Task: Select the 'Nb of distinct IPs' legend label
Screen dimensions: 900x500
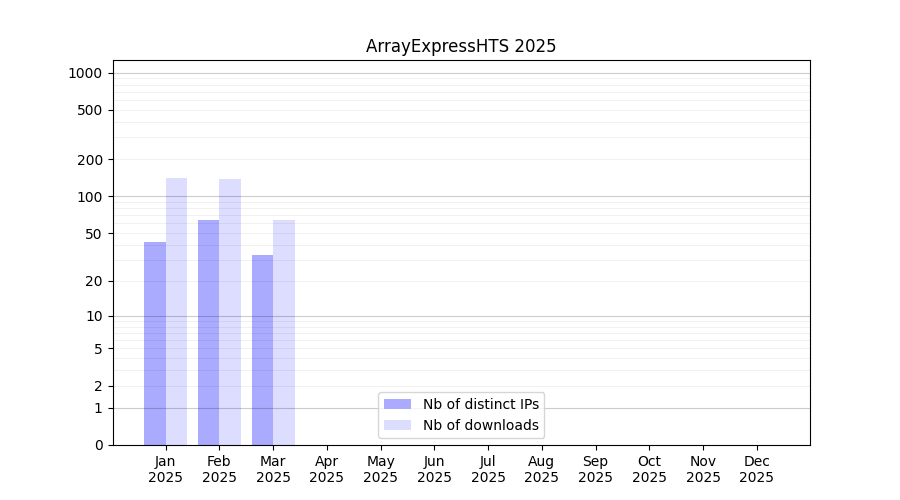Action: pyautogui.click(x=481, y=404)
